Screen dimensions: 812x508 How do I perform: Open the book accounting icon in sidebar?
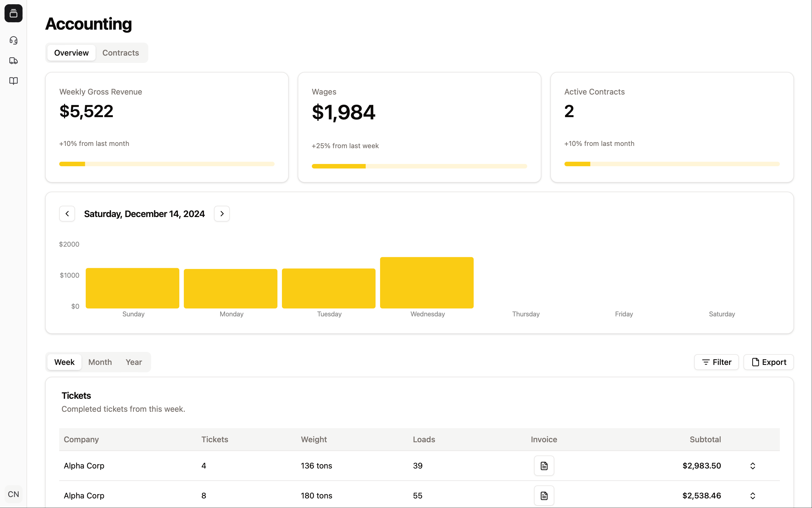(x=14, y=81)
